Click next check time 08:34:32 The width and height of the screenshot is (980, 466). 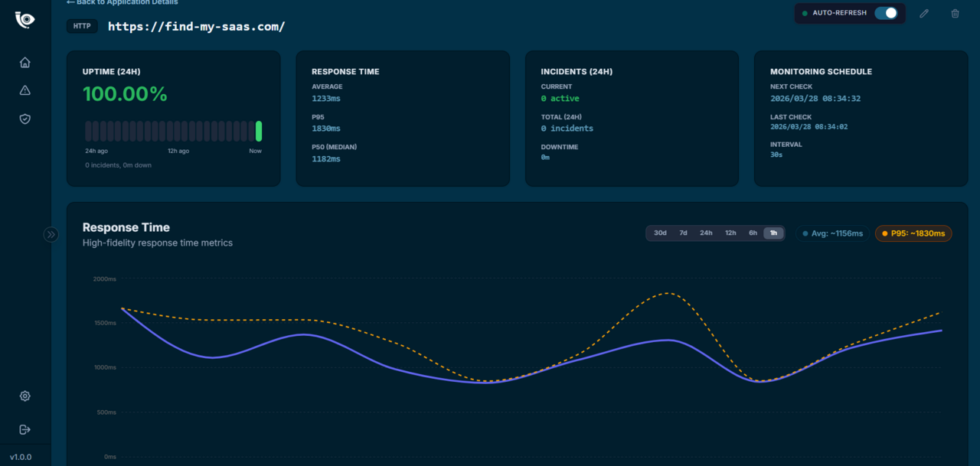point(815,99)
